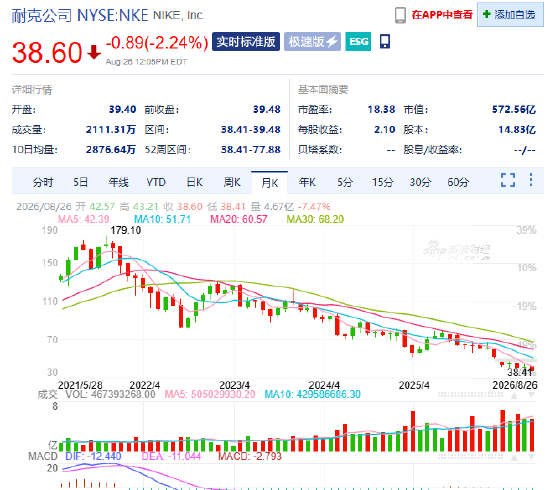Viewport: 550px width, 490px height.
Task: Click the MA30: 68.20 indicator label
Action: pos(315,219)
